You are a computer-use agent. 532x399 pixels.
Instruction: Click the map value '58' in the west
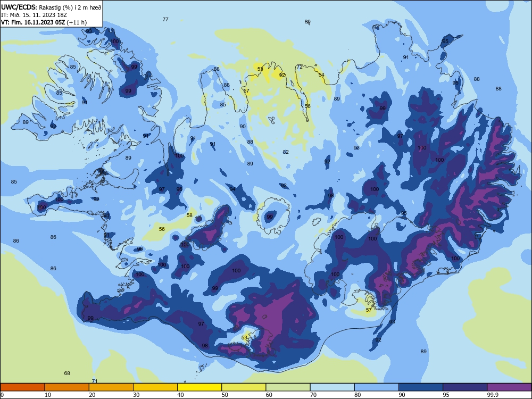pyautogui.click(x=189, y=215)
